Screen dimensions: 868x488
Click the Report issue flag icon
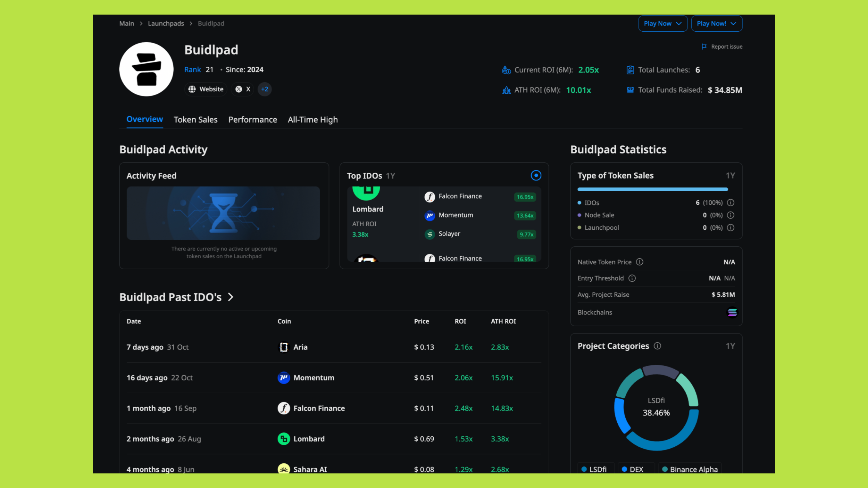704,47
